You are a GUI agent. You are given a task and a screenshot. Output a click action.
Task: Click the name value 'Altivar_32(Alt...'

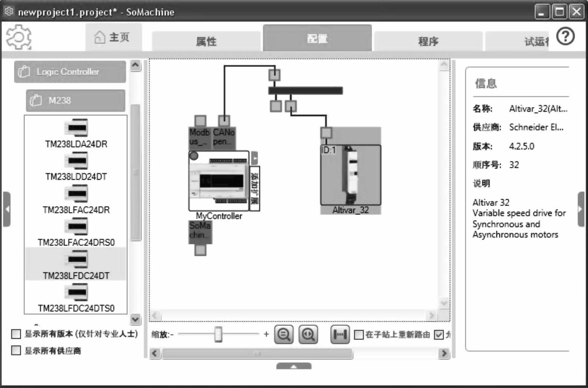coord(538,109)
